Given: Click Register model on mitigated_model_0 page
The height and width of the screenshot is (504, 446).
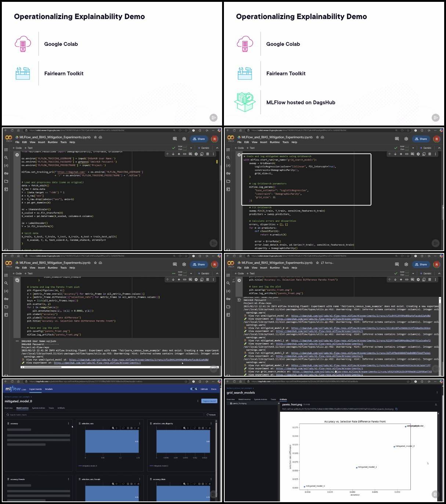Looking at the screenshot, I should pos(209,401).
